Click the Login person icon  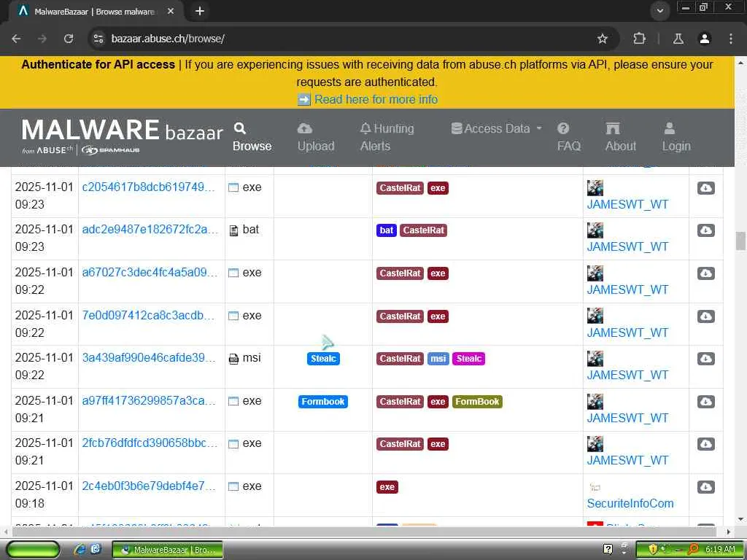(x=670, y=128)
